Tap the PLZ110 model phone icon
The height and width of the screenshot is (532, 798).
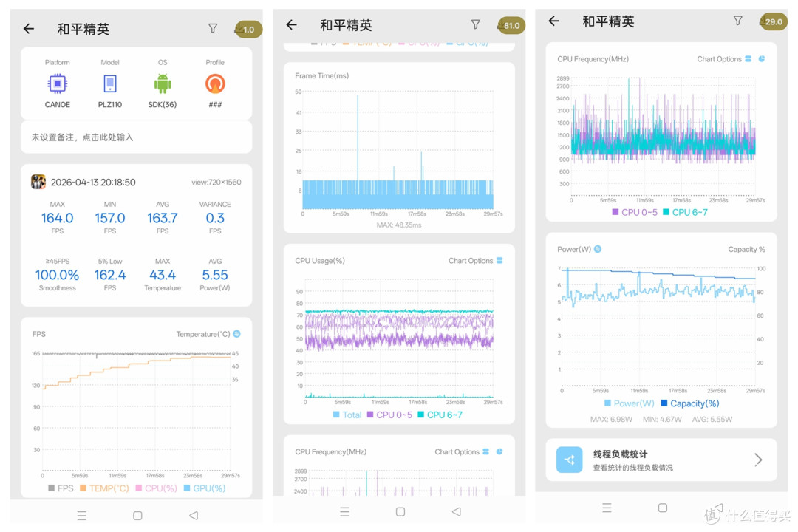tap(110, 83)
